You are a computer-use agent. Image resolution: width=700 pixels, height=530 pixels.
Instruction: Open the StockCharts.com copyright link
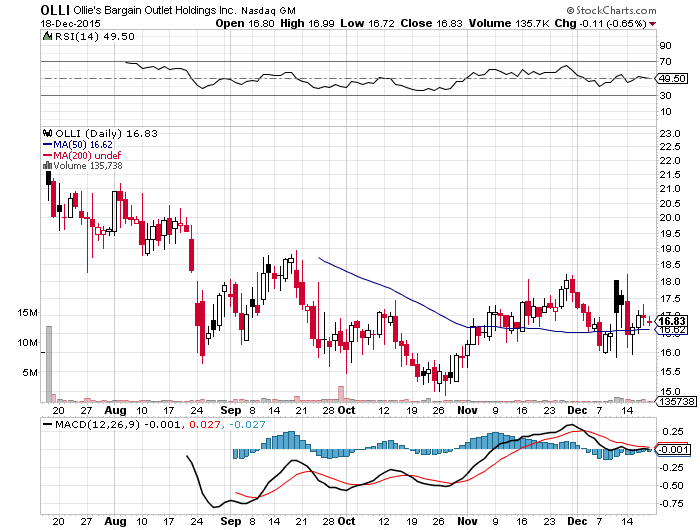pyautogui.click(x=611, y=10)
